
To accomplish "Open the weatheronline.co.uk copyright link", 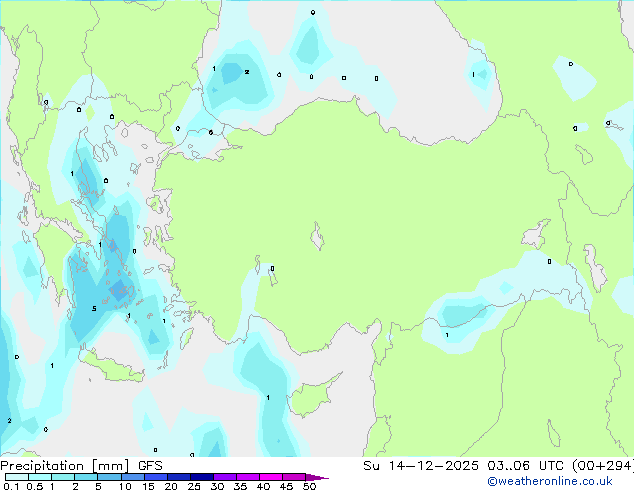I will click(550, 481).
